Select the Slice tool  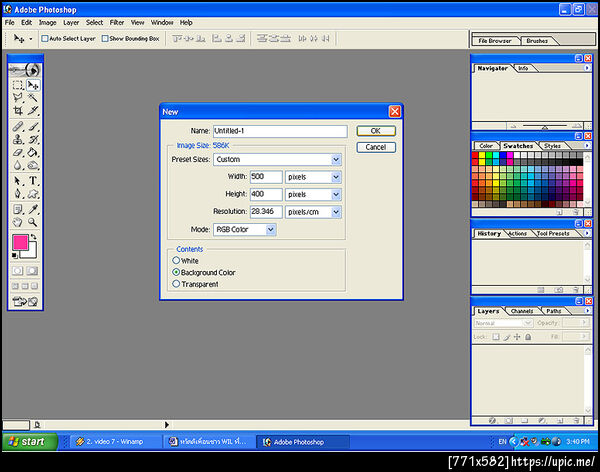[33, 111]
